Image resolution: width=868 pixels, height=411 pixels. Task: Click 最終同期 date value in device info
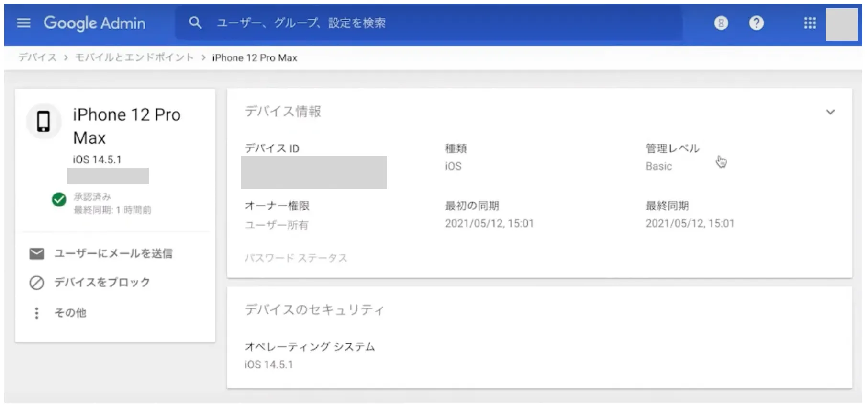[690, 223]
